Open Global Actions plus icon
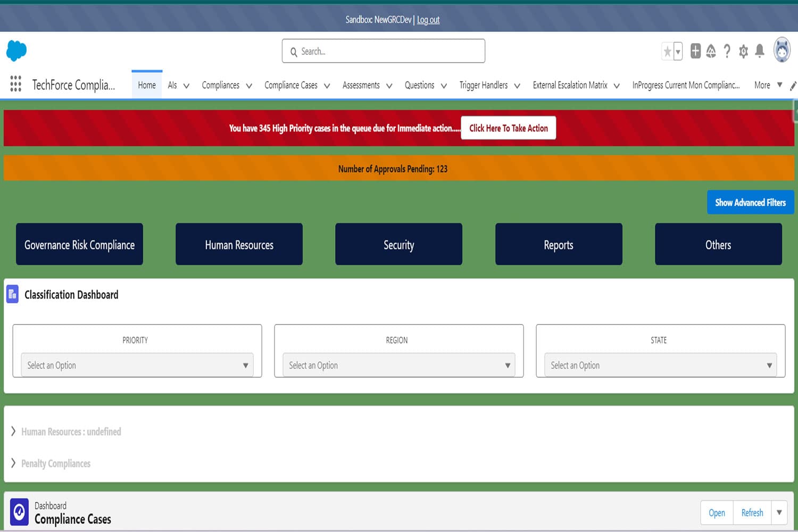This screenshot has height=532, width=798. pyautogui.click(x=695, y=51)
